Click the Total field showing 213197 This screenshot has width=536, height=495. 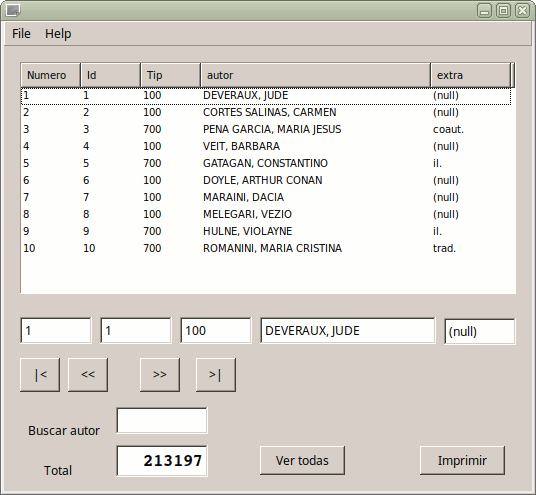tap(162, 461)
